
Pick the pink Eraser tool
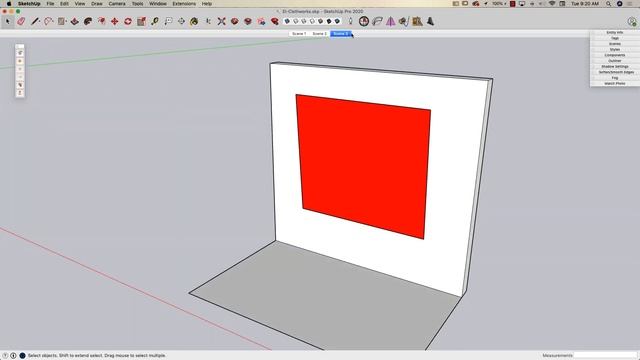pyautogui.click(x=21, y=21)
